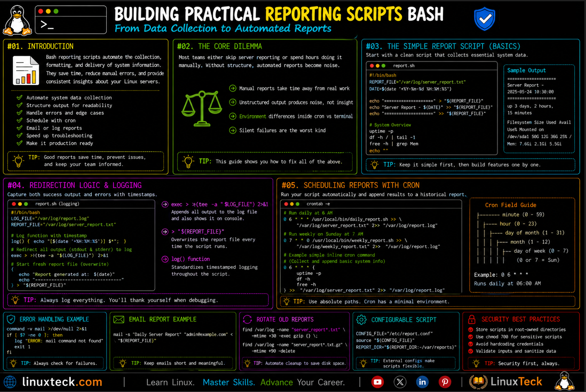Click red check beside 'Avoid hardcoding credentials'
This screenshot has height=392, width=586.
pyautogui.click(x=470, y=344)
